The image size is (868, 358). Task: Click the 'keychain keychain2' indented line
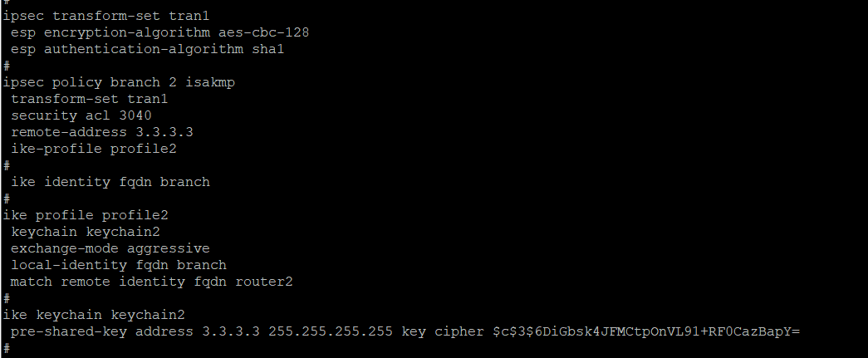(x=85, y=232)
